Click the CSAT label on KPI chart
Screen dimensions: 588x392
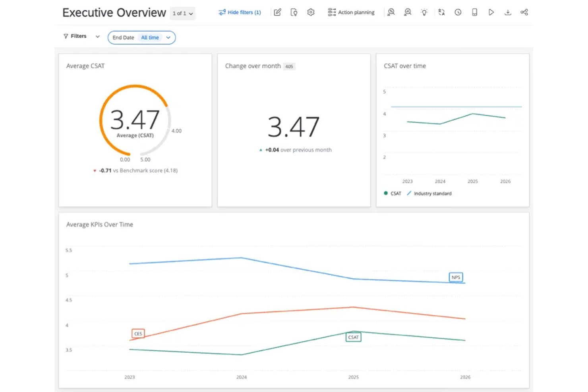point(353,337)
